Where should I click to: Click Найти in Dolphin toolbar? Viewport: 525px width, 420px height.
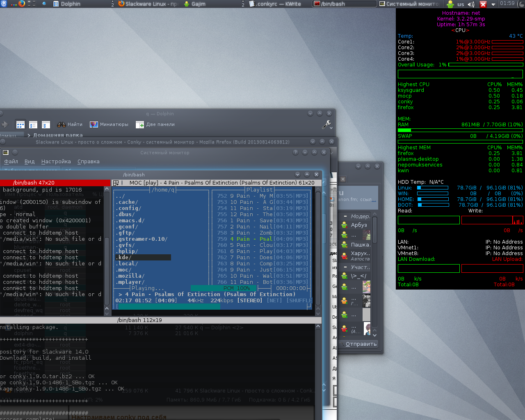70,124
